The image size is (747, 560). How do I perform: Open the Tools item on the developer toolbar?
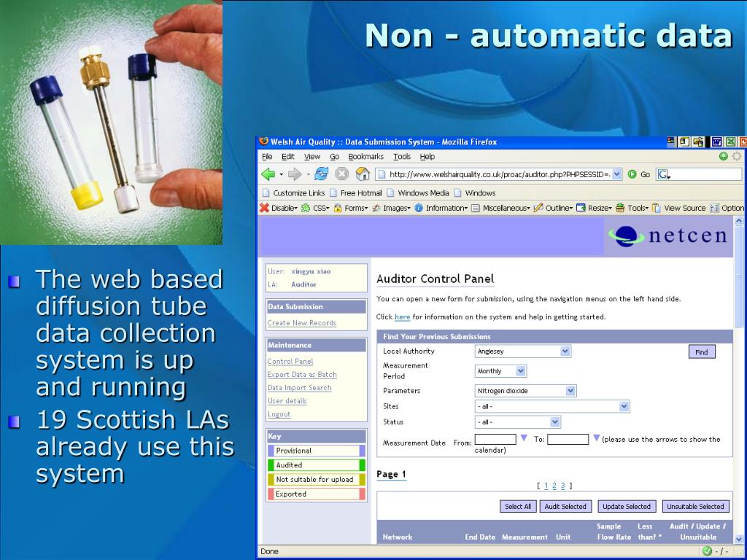(x=632, y=208)
